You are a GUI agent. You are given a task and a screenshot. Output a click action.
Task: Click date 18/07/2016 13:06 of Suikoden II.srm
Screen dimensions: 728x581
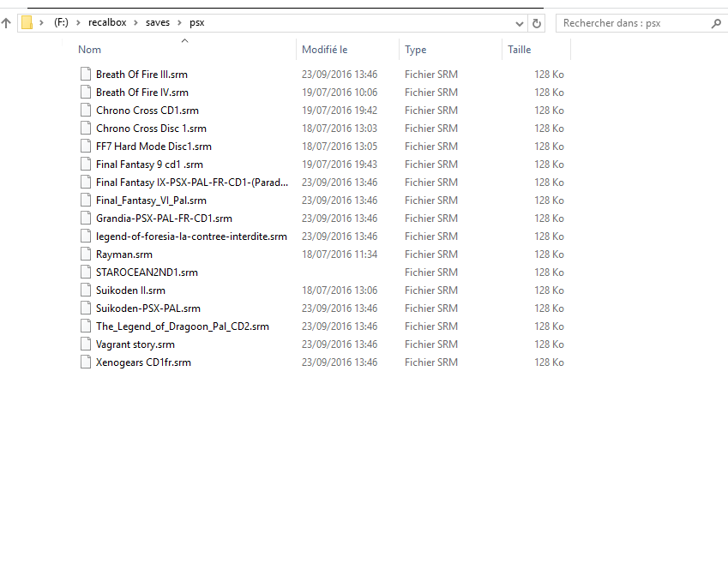(x=340, y=290)
